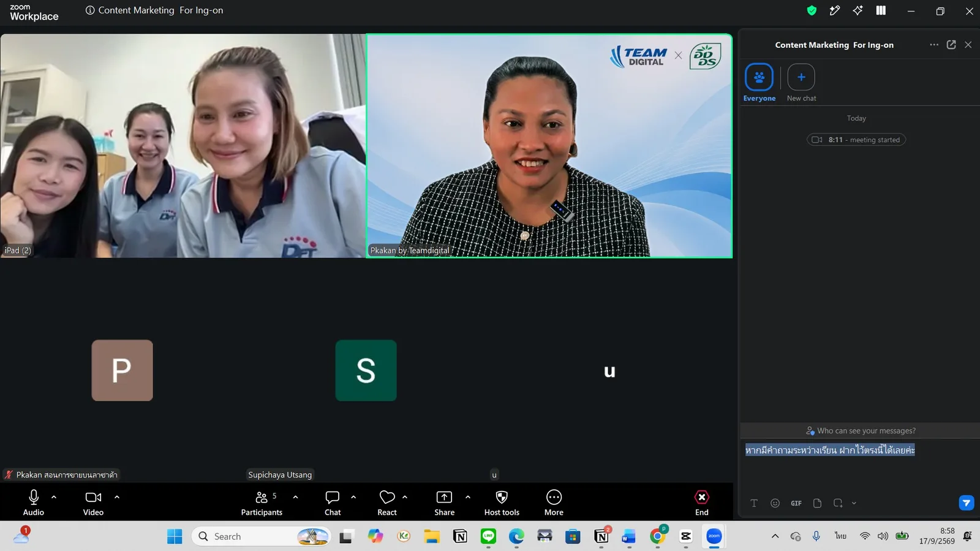Attach a file in chat
The height and width of the screenshot is (551, 980).
(817, 503)
